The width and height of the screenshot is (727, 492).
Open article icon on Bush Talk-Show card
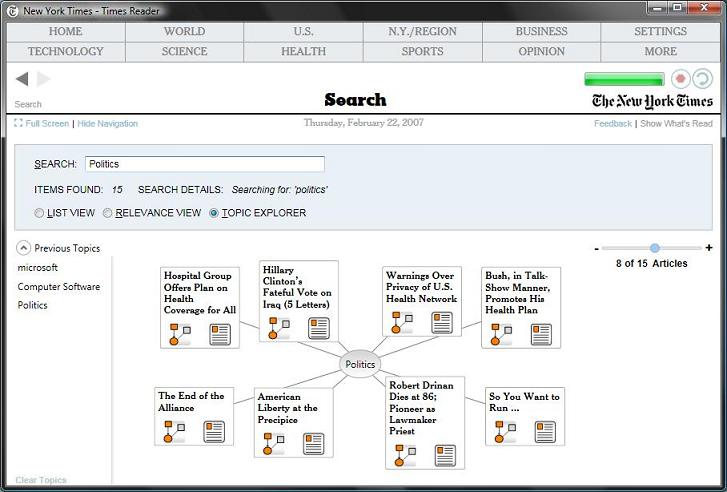(x=541, y=334)
